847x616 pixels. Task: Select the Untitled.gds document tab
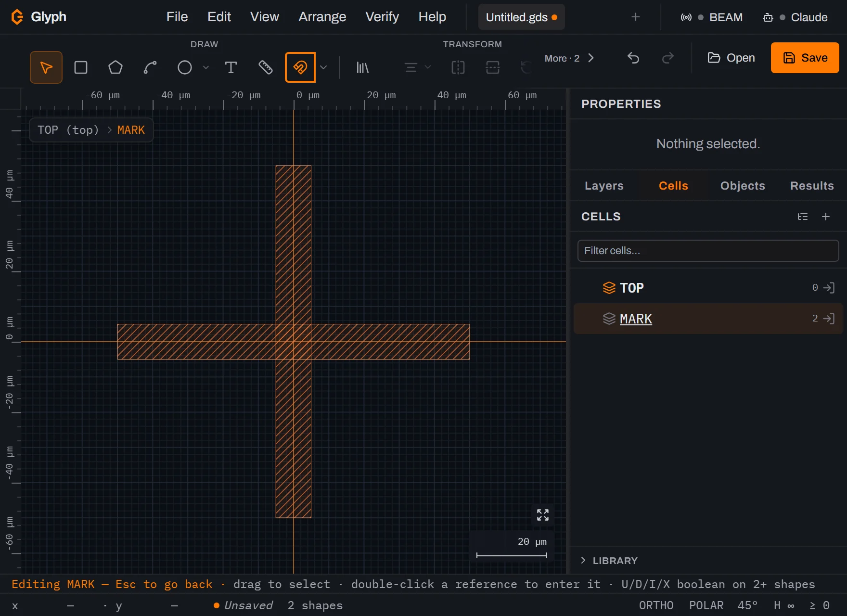[521, 17]
